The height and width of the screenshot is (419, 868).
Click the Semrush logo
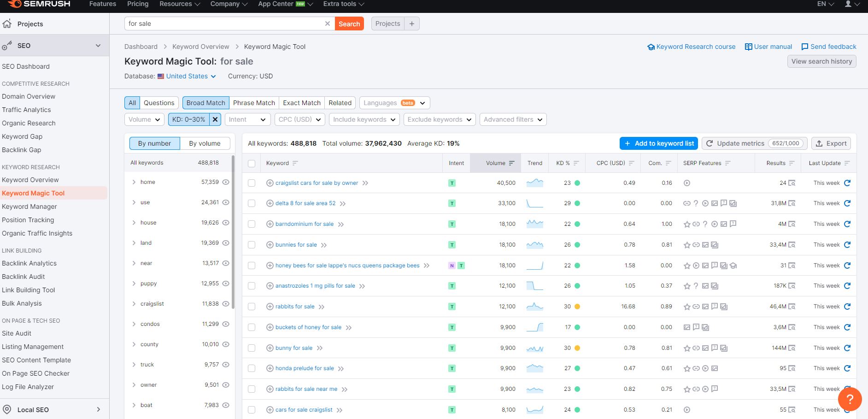click(x=39, y=4)
